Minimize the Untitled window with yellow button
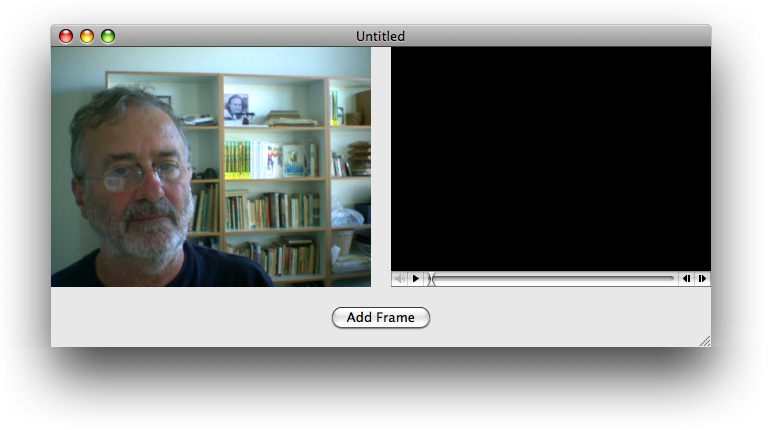Viewport: 768px width, 430px height. pyautogui.click(x=87, y=36)
